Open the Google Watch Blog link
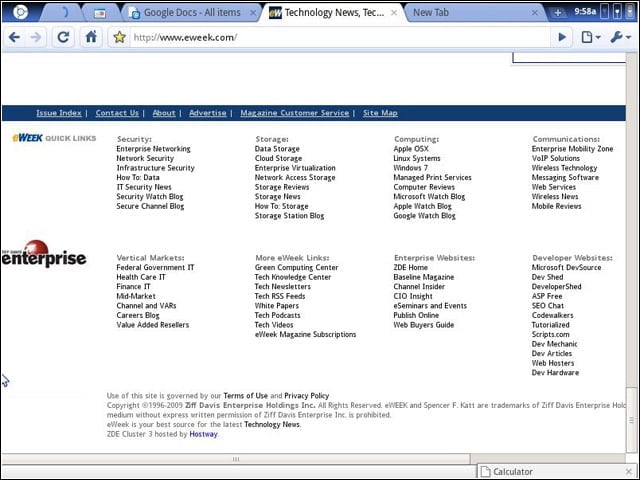The width and height of the screenshot is (640, 480). [x=424, y=216]
